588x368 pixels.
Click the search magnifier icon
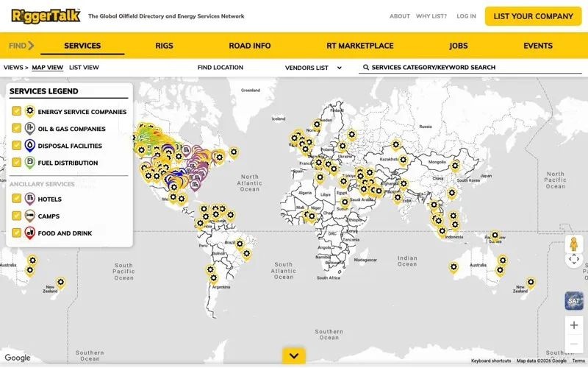pyautogui.click(x=366, y=67)
